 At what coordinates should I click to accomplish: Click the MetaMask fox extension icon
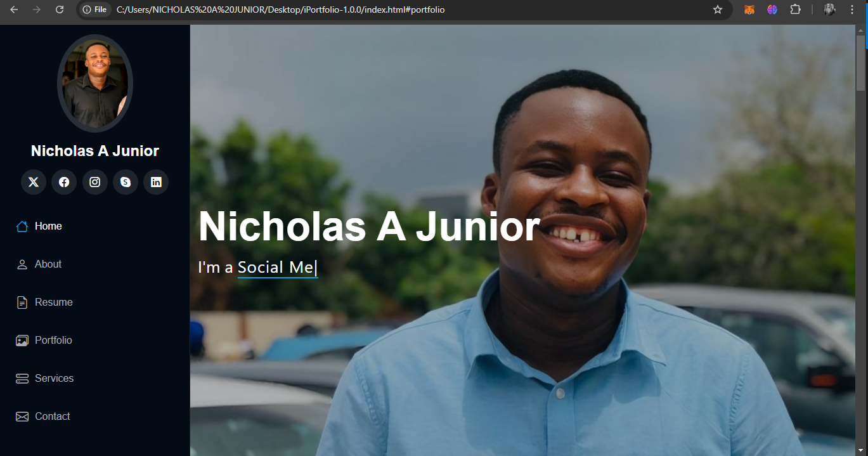coord(749,10)
